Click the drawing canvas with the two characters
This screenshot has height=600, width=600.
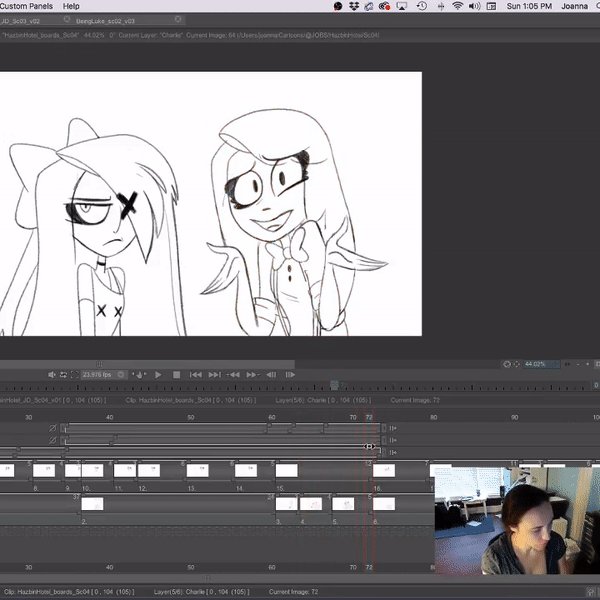click(x=211, y=204)
